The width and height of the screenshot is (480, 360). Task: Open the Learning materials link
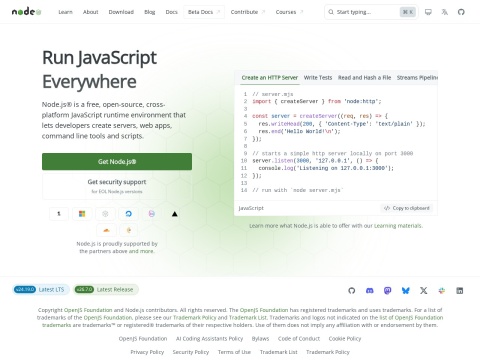398,226
